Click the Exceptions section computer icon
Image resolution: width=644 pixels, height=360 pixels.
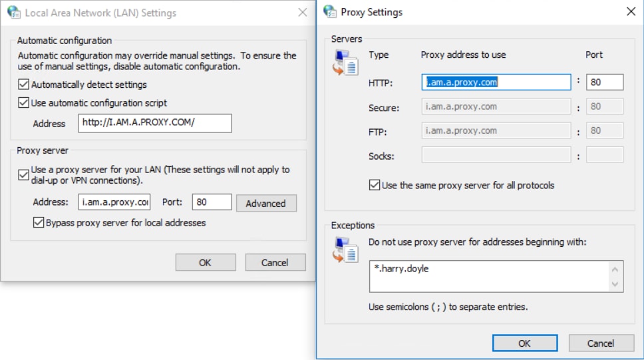click(345, 248)
